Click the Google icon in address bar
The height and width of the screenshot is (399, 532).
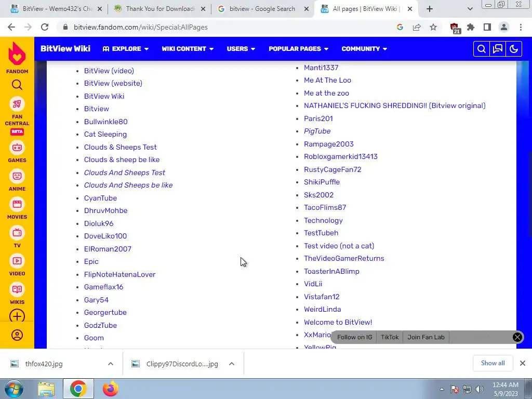click(400, 27)
